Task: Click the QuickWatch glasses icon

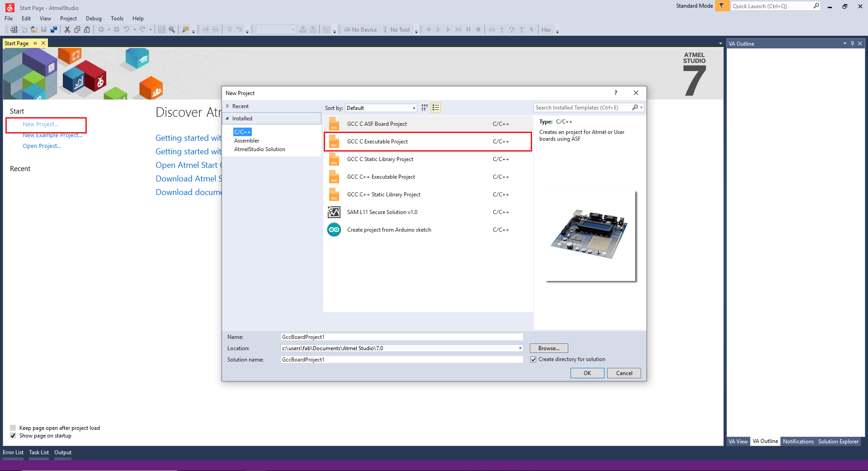Action: coord(492,30)
